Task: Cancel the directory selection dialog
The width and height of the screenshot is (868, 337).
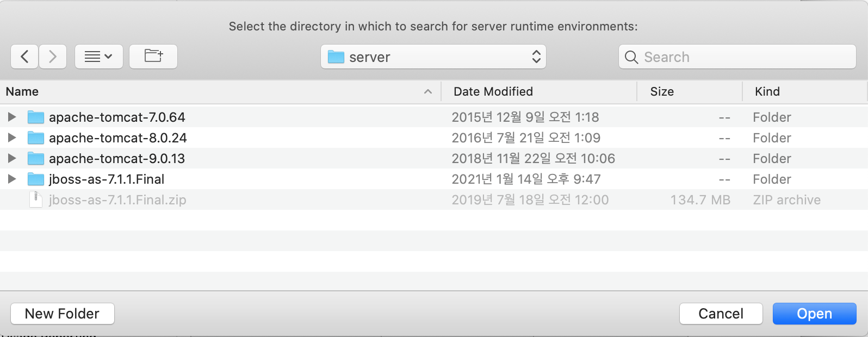Action: click(x=721, y=314)
